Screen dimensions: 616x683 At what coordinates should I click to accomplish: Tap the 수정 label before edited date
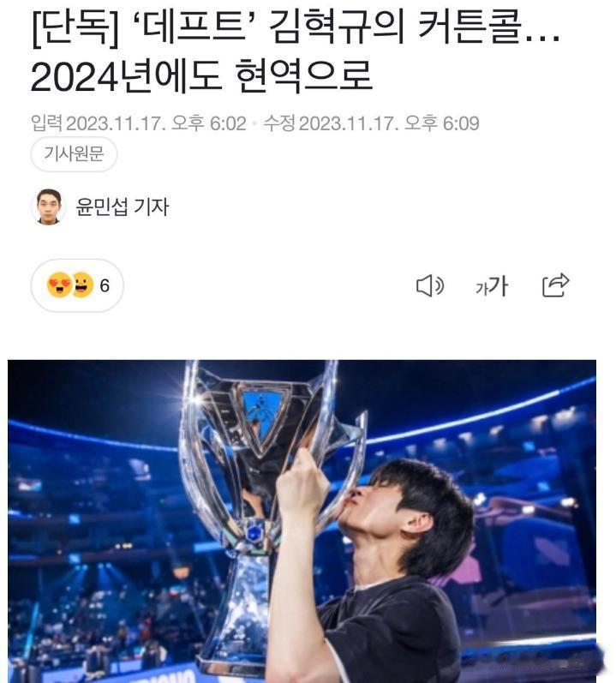pyautogui.click(x=280, y=123)
